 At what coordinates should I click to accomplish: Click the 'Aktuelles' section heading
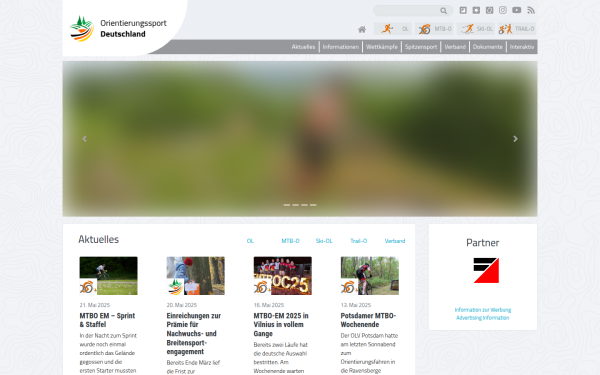coord(98,239)
